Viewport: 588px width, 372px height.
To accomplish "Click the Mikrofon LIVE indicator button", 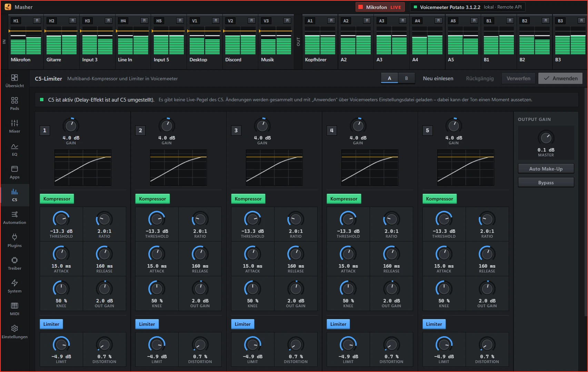I will tap(380, 7).
